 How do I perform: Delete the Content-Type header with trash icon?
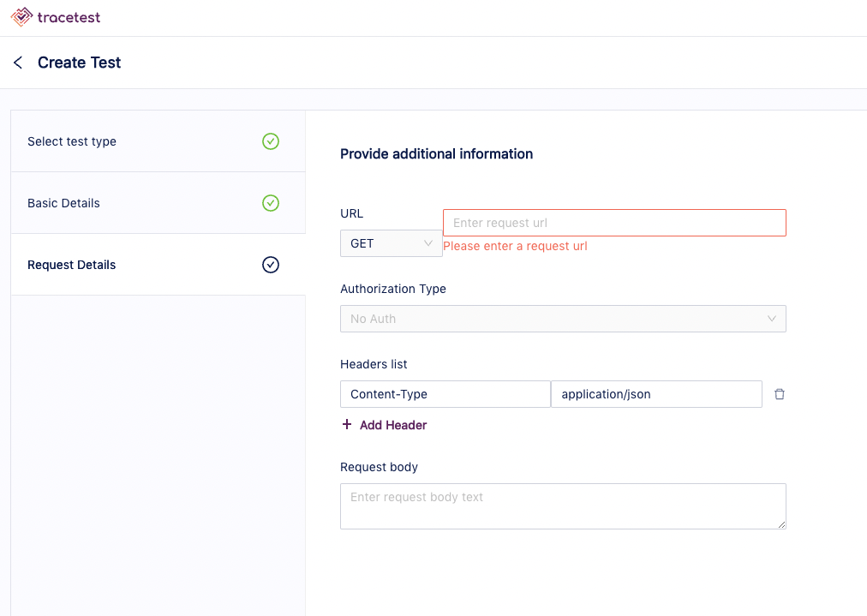[780, 394]
